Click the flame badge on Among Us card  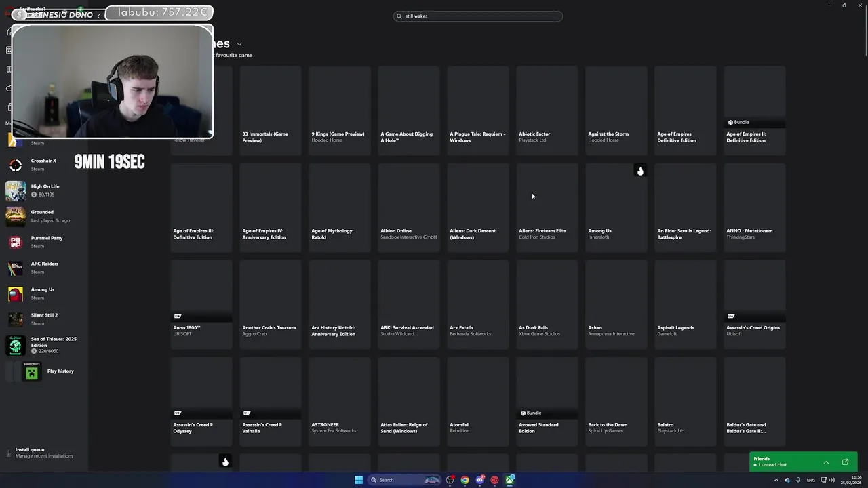pos(639,171)
